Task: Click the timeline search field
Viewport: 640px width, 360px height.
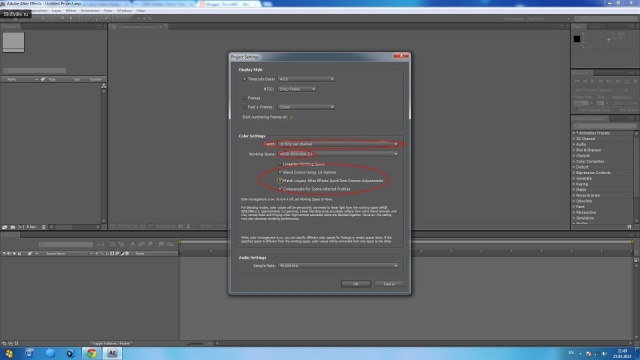Action: 66,244
